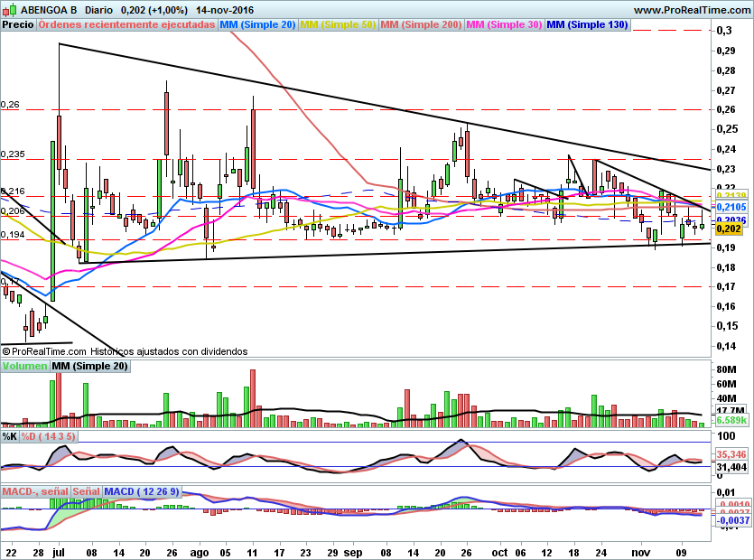
Task: Click the oct month label on time axis
Action: [499, 552]
